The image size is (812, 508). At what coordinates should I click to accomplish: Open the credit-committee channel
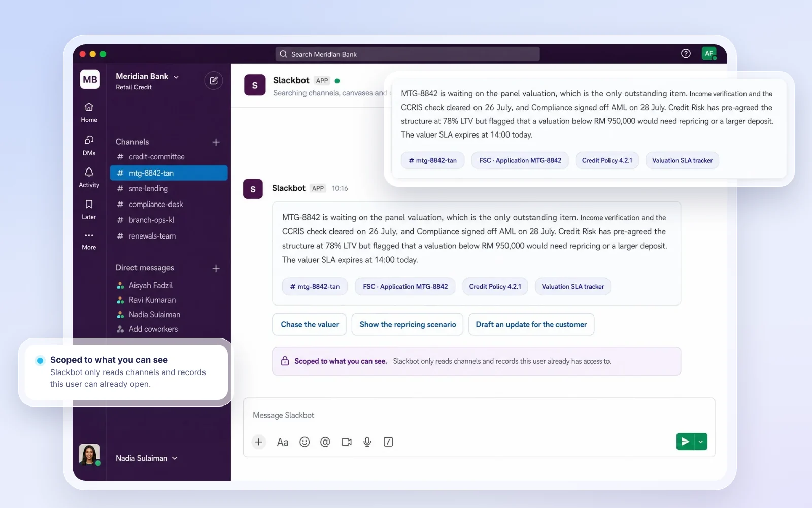pyautogui.click(x=168, y=157)
